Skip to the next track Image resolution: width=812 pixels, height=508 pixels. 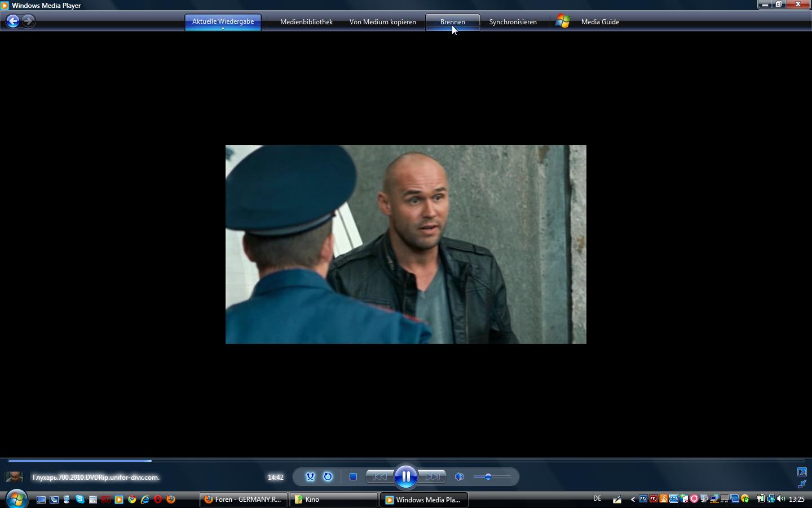point(433,477)
